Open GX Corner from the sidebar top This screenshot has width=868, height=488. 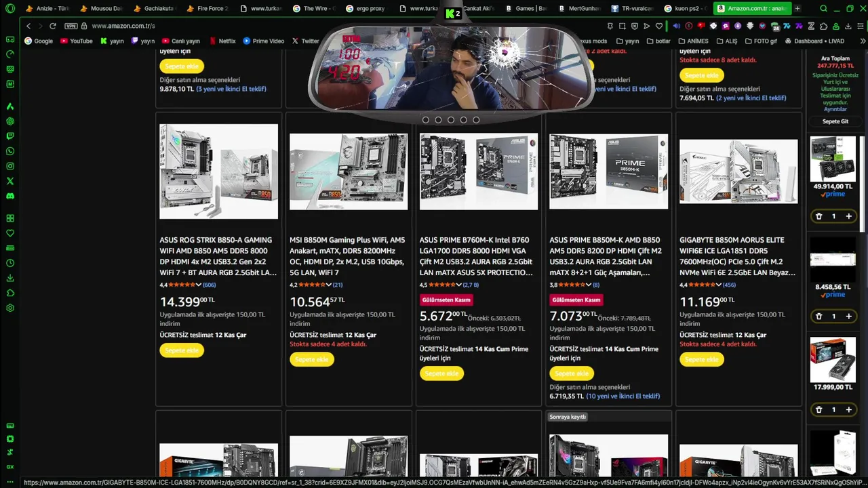coord(10,39)
